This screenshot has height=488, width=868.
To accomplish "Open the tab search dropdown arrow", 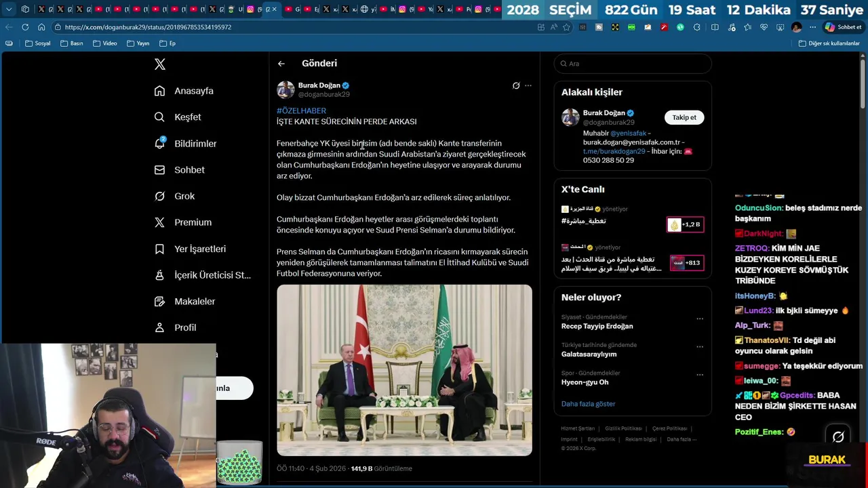I will coord(9,9).
